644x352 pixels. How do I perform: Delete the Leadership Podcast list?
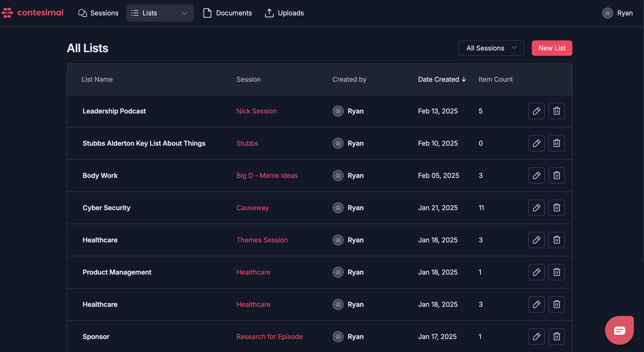coord(557,111)
